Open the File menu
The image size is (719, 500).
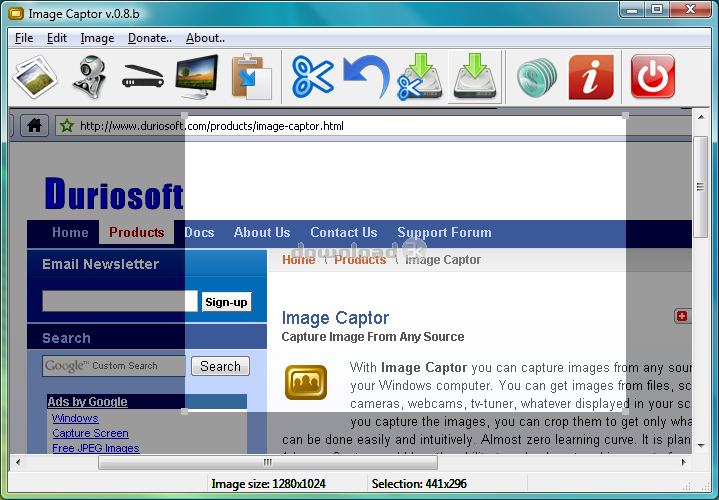[x=24, y=38]
